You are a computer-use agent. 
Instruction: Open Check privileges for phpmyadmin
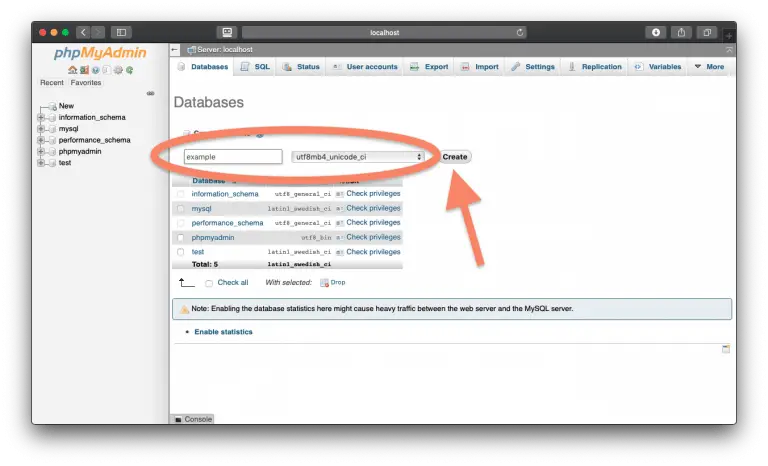[x=373, y=237]
